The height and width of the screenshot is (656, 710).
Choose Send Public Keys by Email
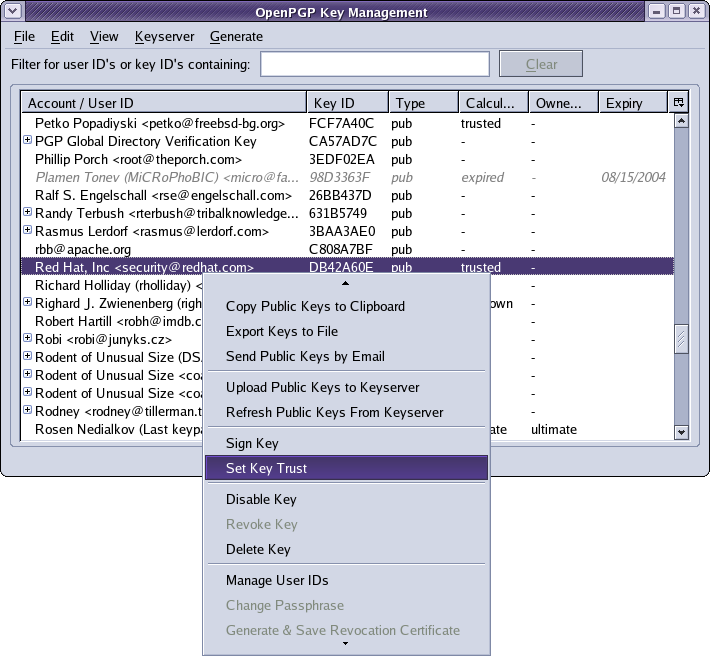click(346, 356)
